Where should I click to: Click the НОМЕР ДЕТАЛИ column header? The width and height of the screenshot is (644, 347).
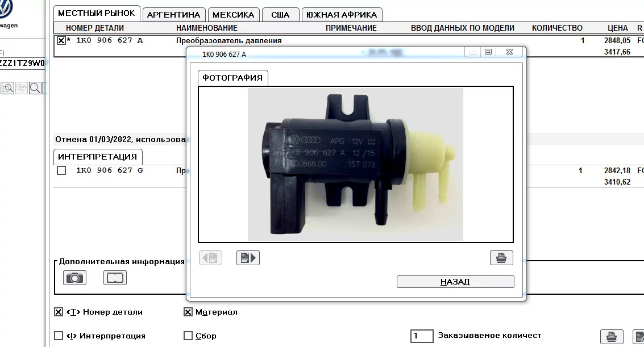point(95,28)
